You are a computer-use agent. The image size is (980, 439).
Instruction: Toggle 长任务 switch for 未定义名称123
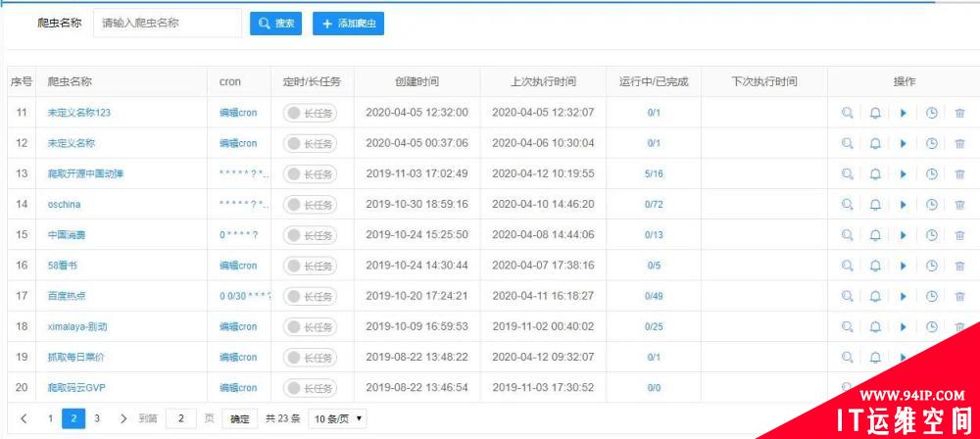click(x=310, y=114)
